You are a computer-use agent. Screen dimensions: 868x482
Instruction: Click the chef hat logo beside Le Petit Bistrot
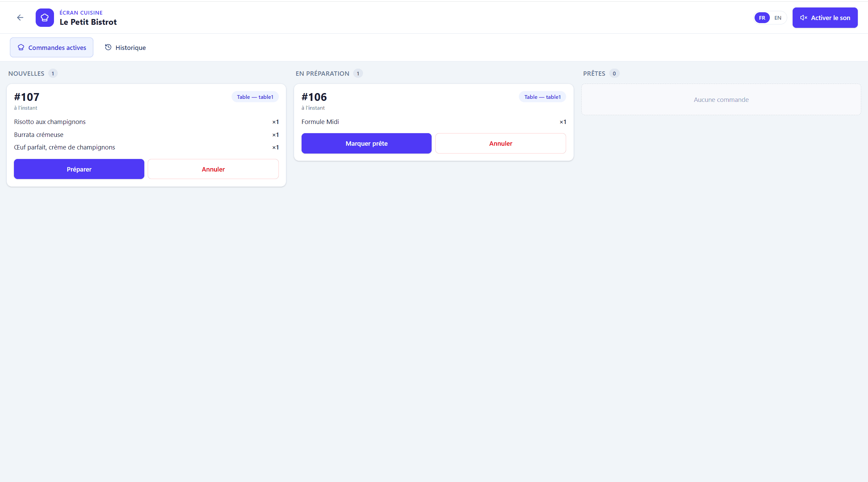tap(44, 18)
